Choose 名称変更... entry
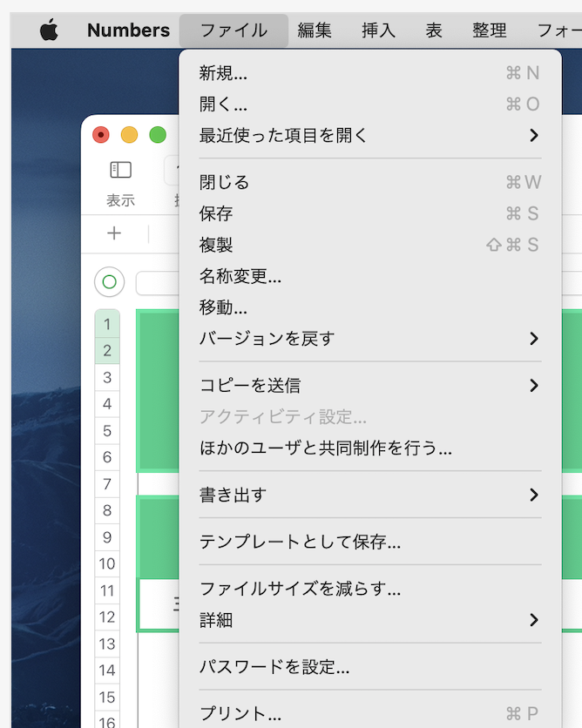This screenshot has width=582, height=728. click(x=370, y=276)
